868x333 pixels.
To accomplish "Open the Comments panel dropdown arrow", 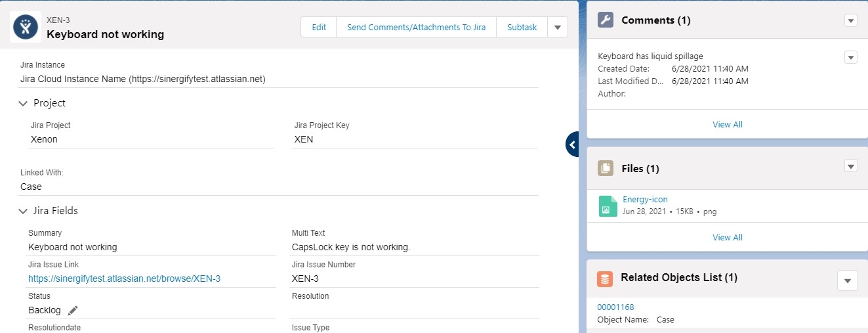I will click(851, 20).
